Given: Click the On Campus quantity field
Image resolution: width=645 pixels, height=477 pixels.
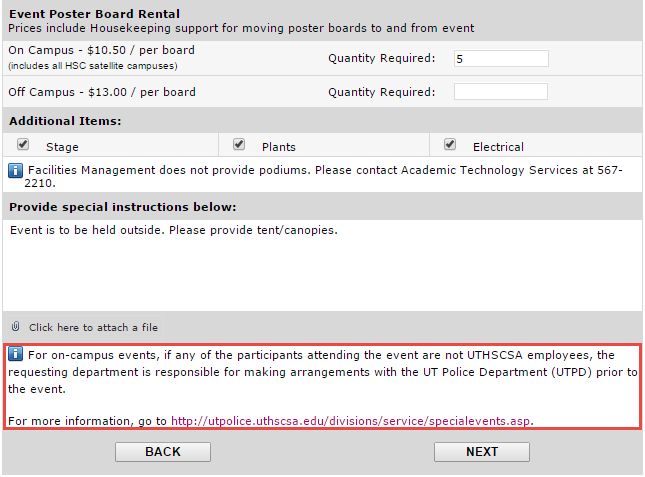Looking at the screenshot, I should click(500, 58).
